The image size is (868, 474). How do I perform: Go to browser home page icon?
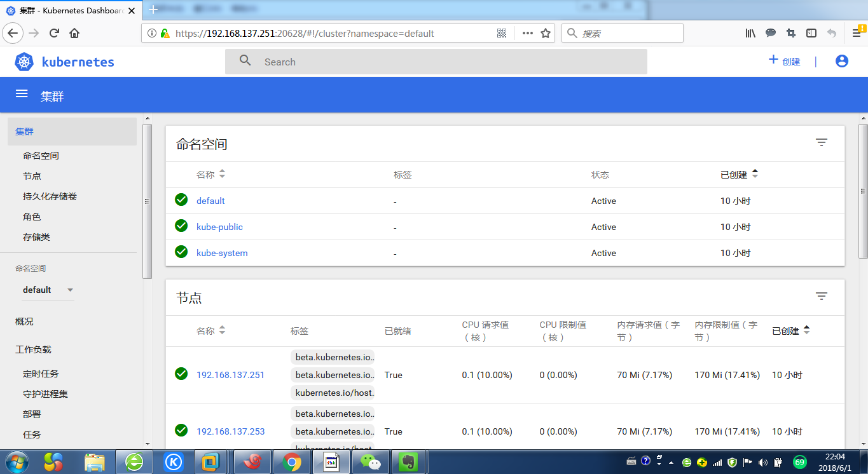tap(74, 33)
